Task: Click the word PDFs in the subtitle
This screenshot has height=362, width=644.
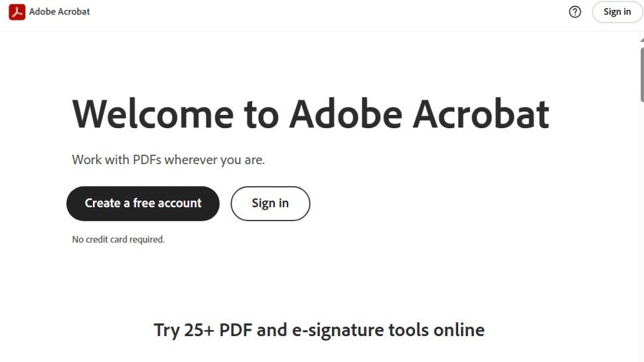Action: pos(146,160)
